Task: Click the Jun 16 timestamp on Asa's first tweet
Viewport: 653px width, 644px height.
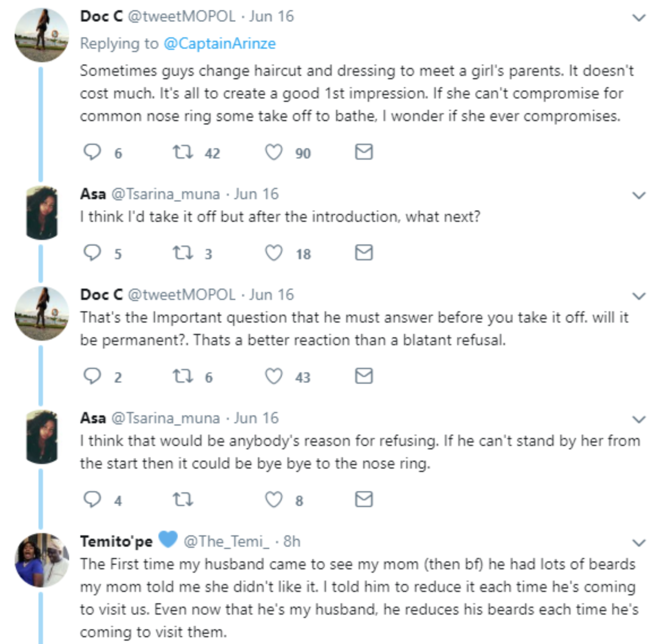Action: click(x=256, y=194)
